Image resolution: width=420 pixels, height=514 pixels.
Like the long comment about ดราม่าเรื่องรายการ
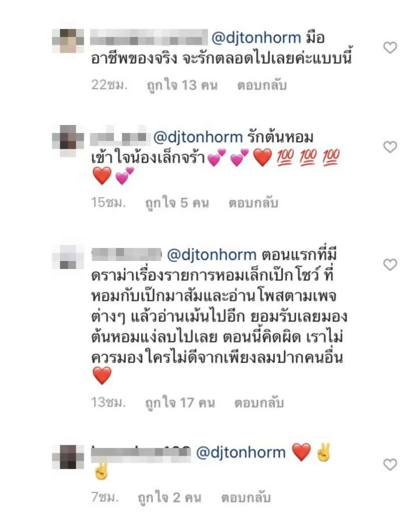click(390, 265)
